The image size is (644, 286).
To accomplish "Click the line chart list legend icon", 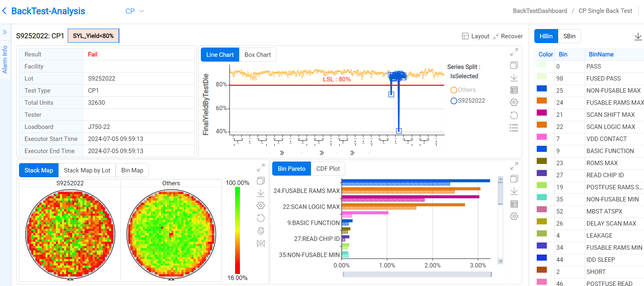I will pyautogui.click(x=514, y=128).
